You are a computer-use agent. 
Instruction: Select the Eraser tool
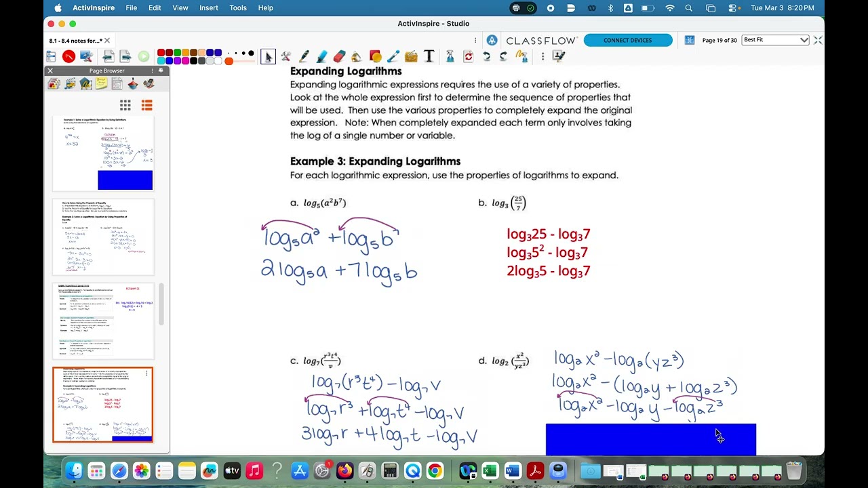(x=340, y=57)
